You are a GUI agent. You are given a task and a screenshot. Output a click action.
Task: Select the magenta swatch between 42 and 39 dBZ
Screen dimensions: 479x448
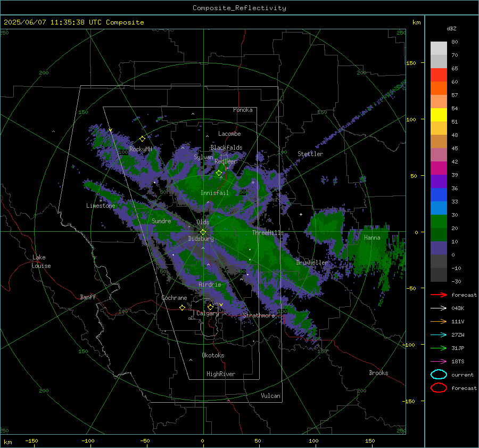pyautogui.click(x=439, y=168)
